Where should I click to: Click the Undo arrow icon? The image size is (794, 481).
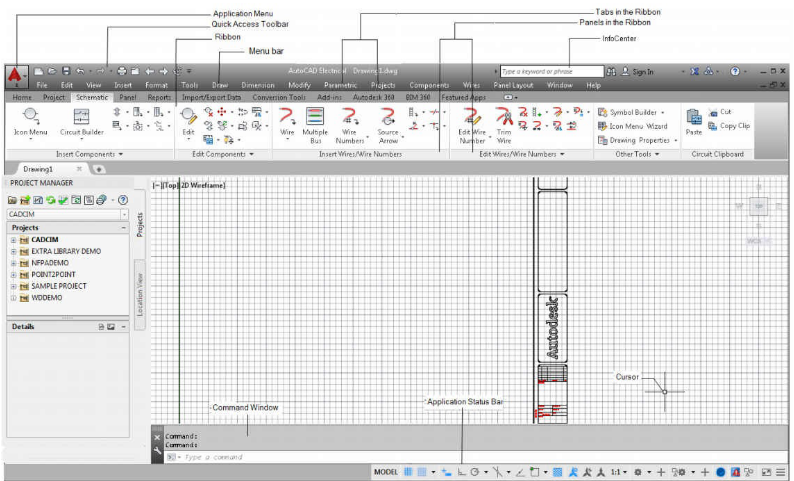80,71
